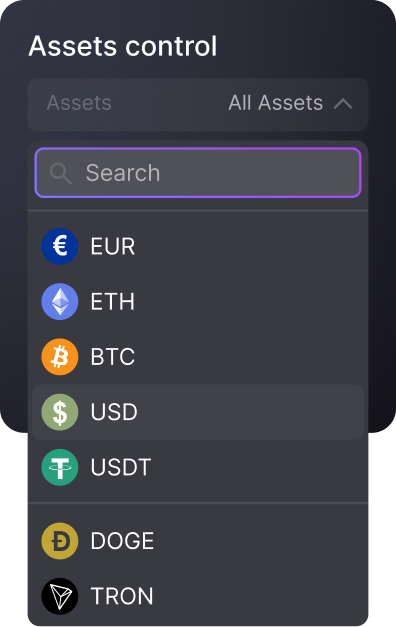The width and height of the screenshot is (396, 627).
Task: Click the black TRON icon
Action: point(60,596)
